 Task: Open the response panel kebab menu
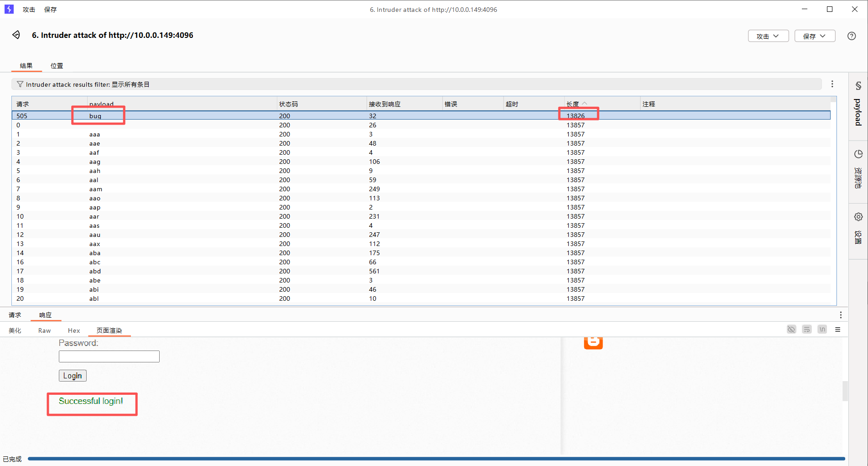pos(841,315)
